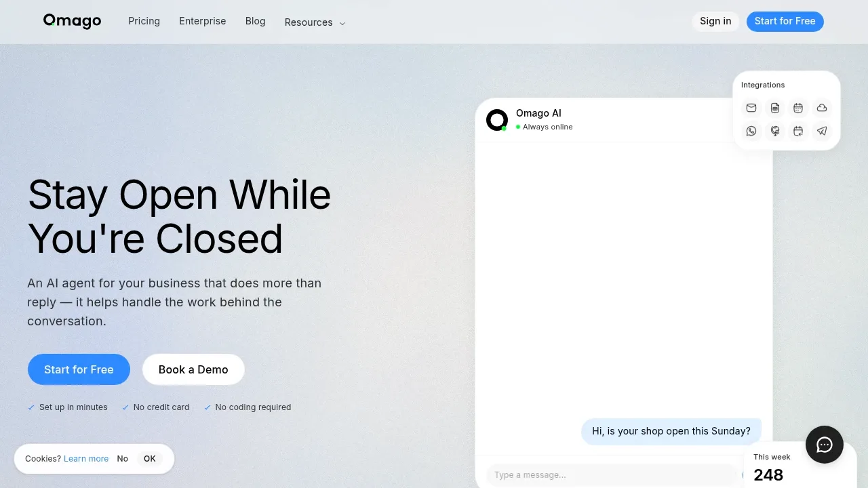Viewport: 868px width, 488px height.
Task: Click the 'Hi, is your shop open this Sunday?' message
Action: [671, 431]
